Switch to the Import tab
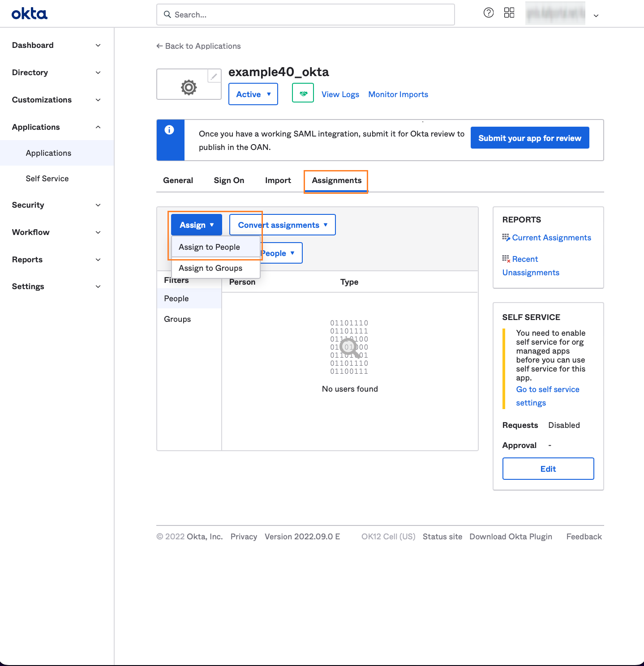Screen dimensions: 644x666 278,180
